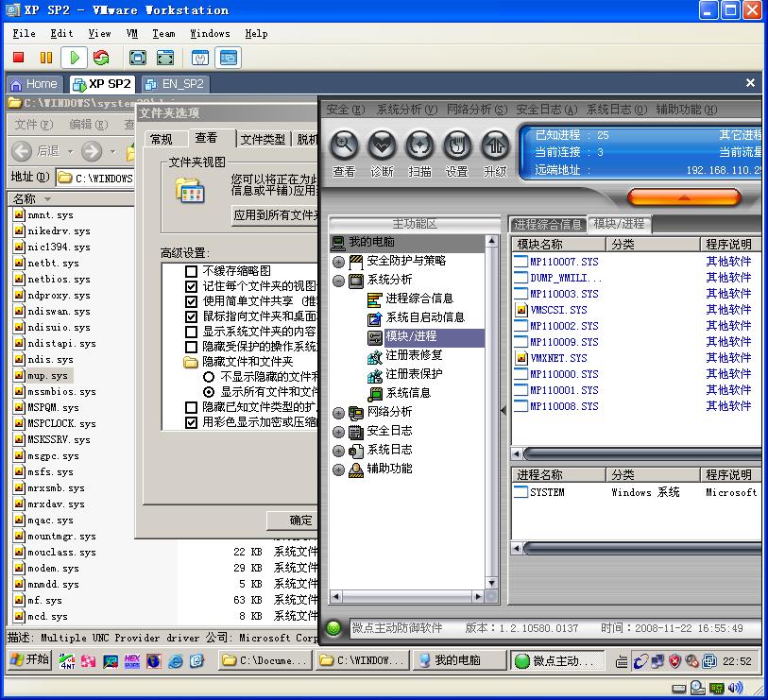Click the mup.sys file icon in Explorer list
This screenshot has height=700, width=768.
19,376
